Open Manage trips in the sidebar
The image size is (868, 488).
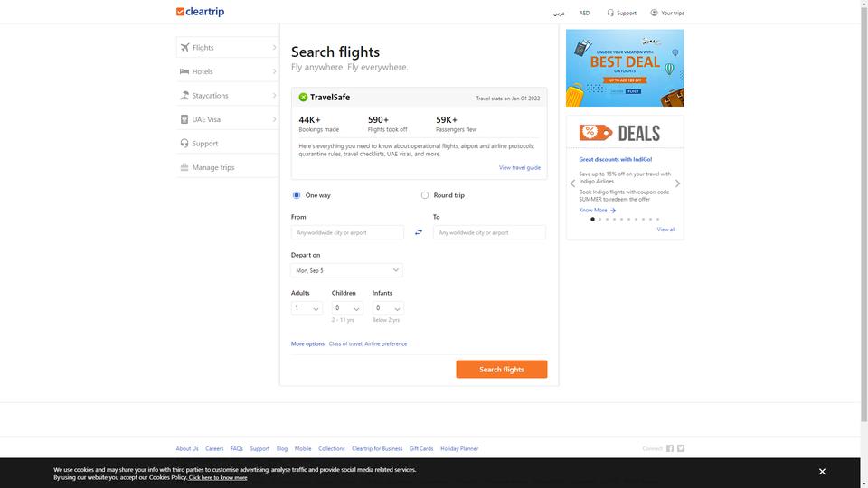point(227,167)
